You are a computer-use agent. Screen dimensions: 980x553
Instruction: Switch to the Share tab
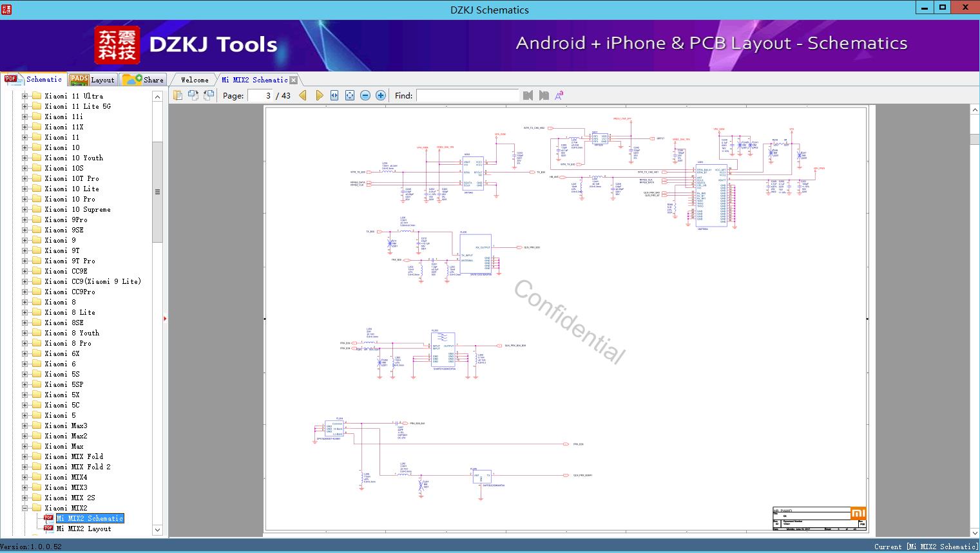[x=143, y=80]
